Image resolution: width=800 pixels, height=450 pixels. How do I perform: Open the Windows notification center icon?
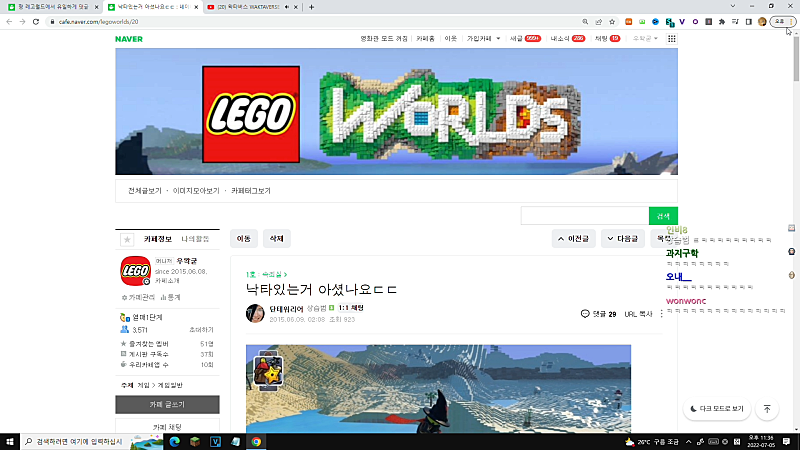tap(787, 441)
